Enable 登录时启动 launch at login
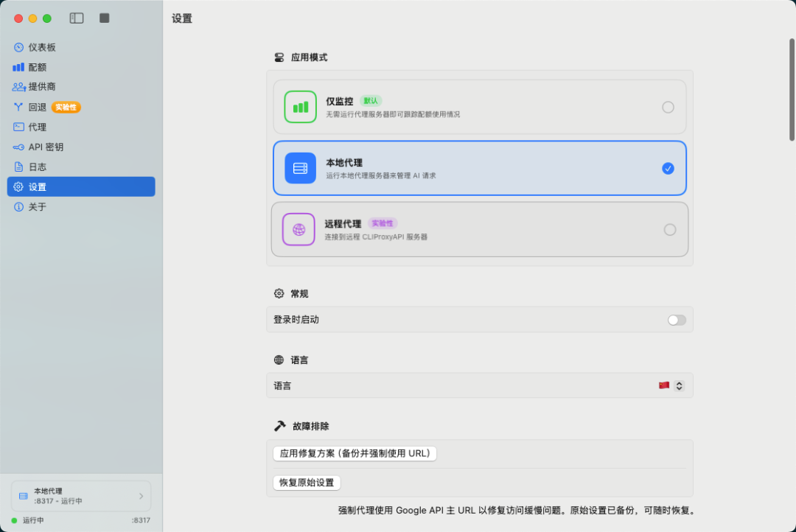 click(676, 319)
